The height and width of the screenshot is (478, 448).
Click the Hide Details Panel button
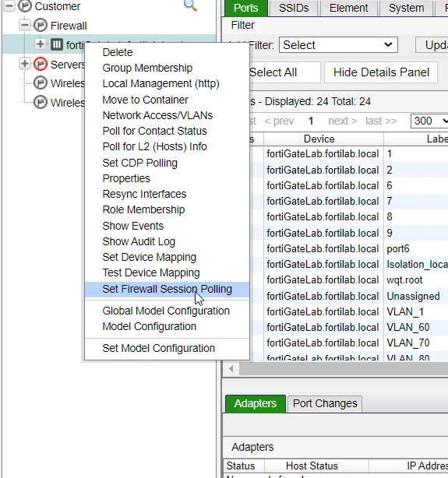(x=381, y=72)
